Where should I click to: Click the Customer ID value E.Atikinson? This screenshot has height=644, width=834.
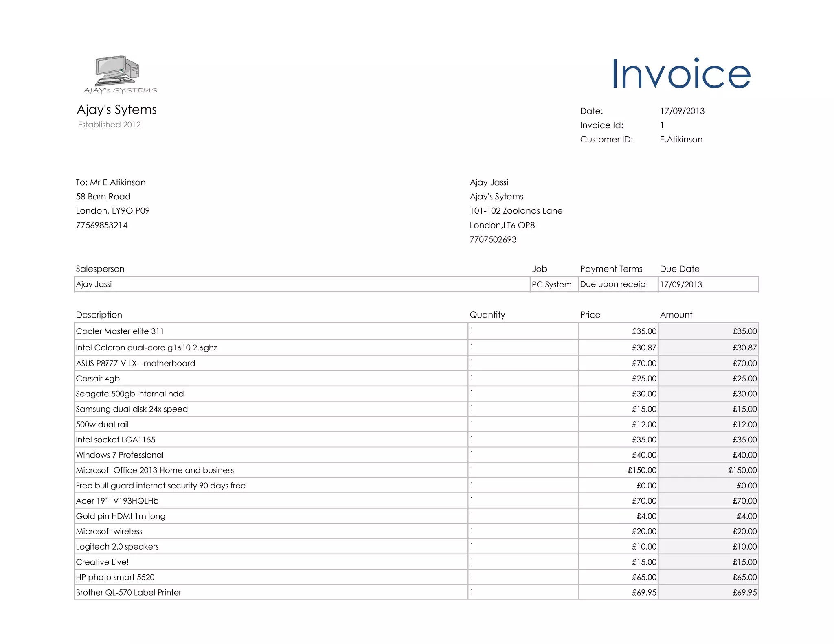681,140
